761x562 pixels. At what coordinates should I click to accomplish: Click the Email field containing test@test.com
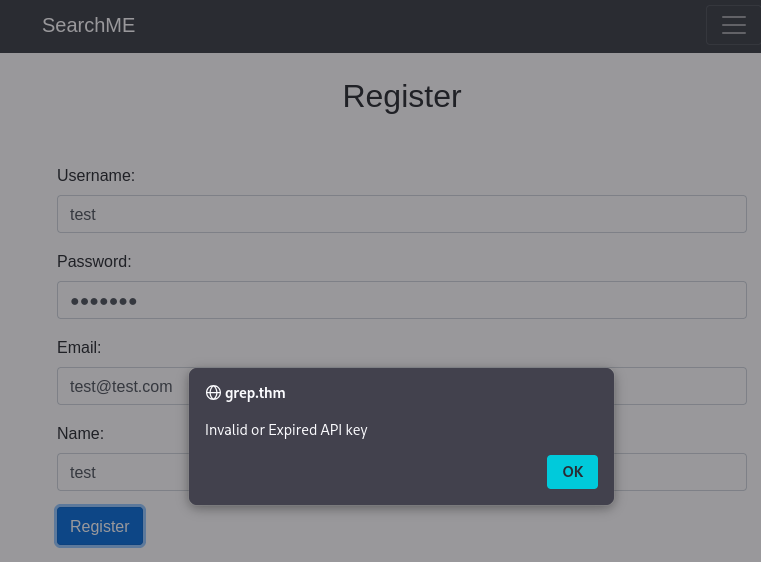pos(120,386)
